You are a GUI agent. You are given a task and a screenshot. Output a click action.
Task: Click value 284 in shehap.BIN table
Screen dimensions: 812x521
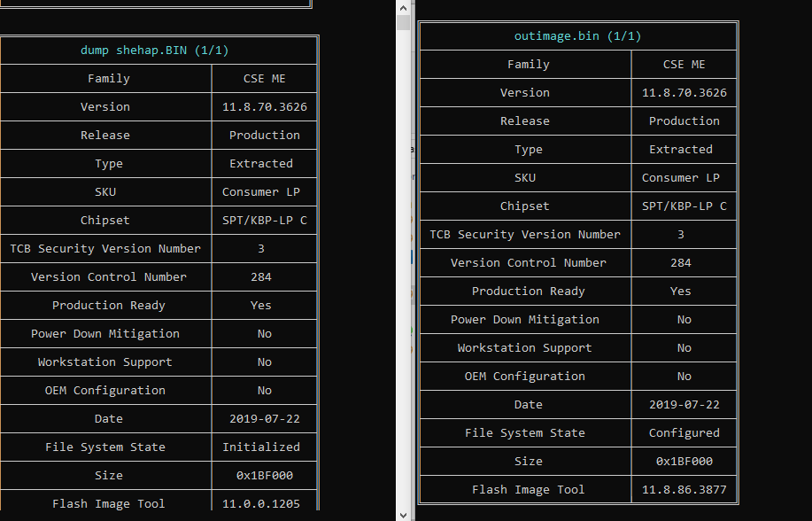click(x=261, y=277)
